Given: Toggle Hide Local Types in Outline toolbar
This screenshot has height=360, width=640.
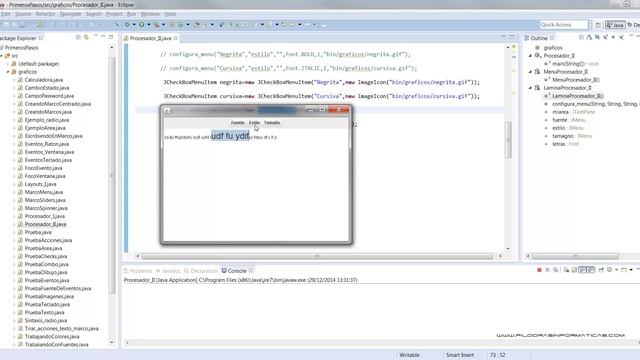Looking at the screenshot, I should pos(621,38).
